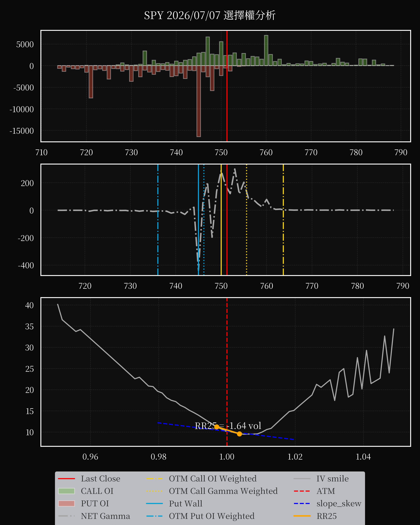
Task: Click the slope_skew legend label
Action: pyautogui.click(x=339, y=504)
